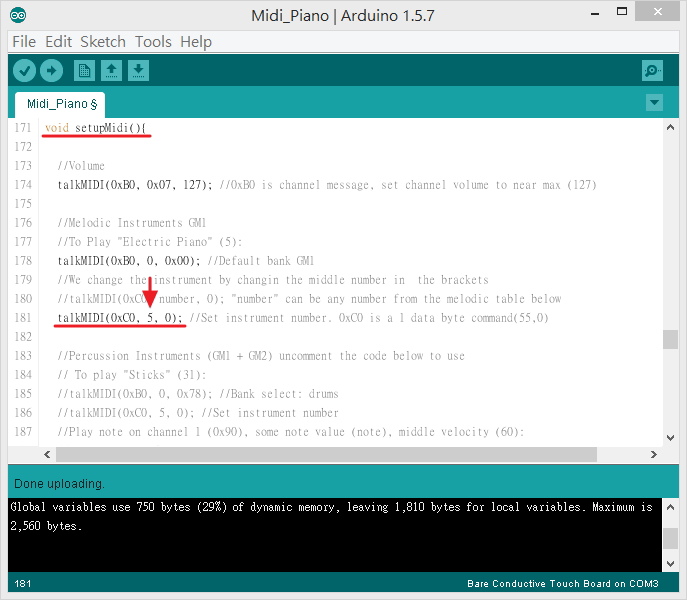
Task: Click horizontal scrollbar left arrow
Action: [x=47, y=454]
